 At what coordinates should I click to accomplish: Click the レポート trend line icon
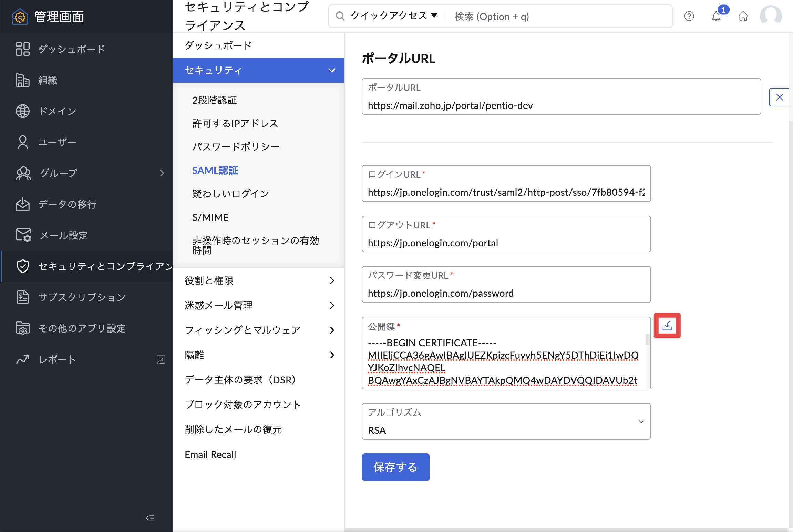(x=23, y=359)
